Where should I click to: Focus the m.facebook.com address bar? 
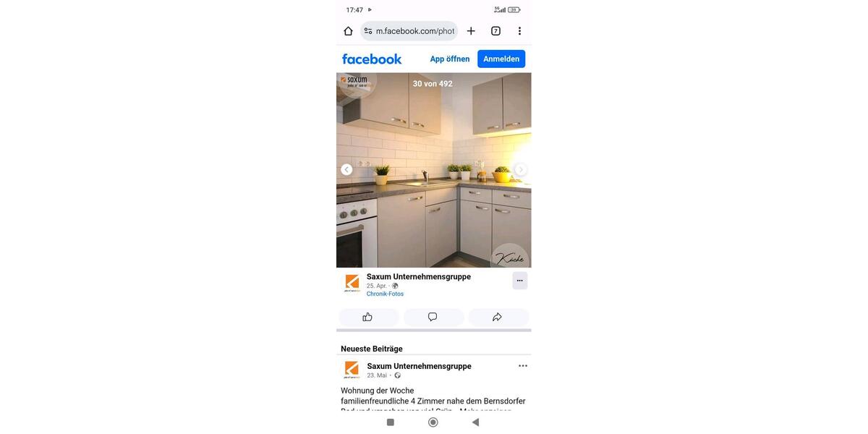coord(409,31)
